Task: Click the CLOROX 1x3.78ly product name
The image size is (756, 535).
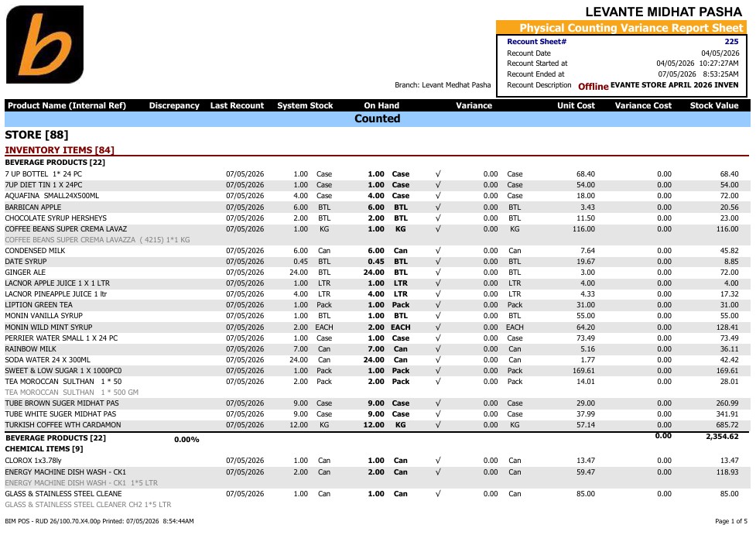Action: coord(33,461)
